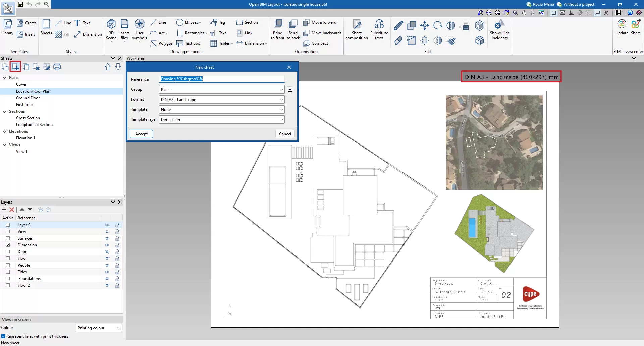Viewport: 644px width, 346px height.
Task: Click the print sheets icon
Action: click(57, 67)
